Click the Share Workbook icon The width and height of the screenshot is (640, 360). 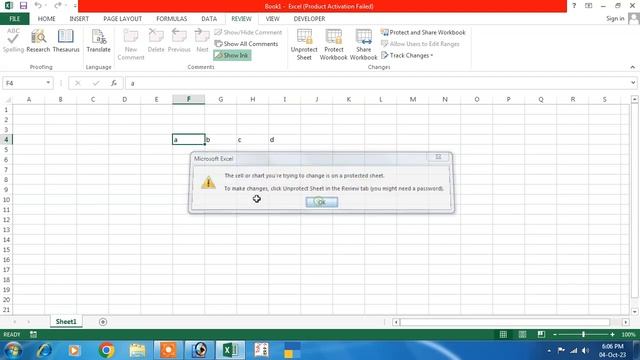[363, 44]
